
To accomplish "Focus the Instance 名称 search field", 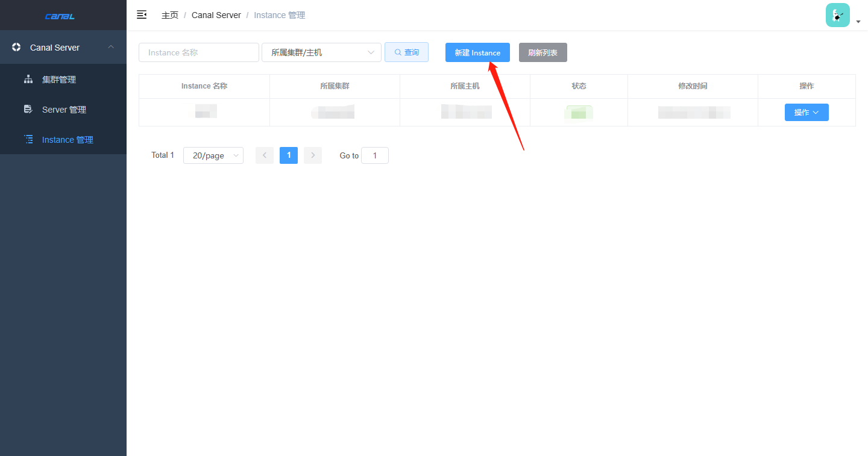I will pos(199,52).
